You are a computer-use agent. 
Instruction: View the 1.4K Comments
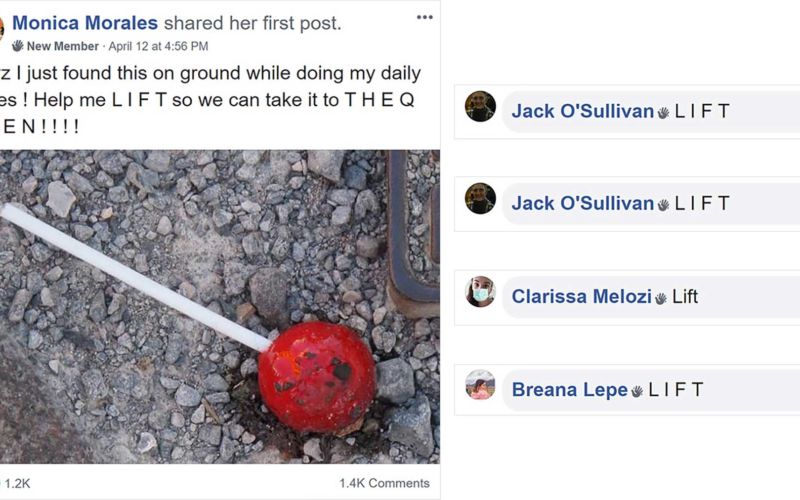384,483
